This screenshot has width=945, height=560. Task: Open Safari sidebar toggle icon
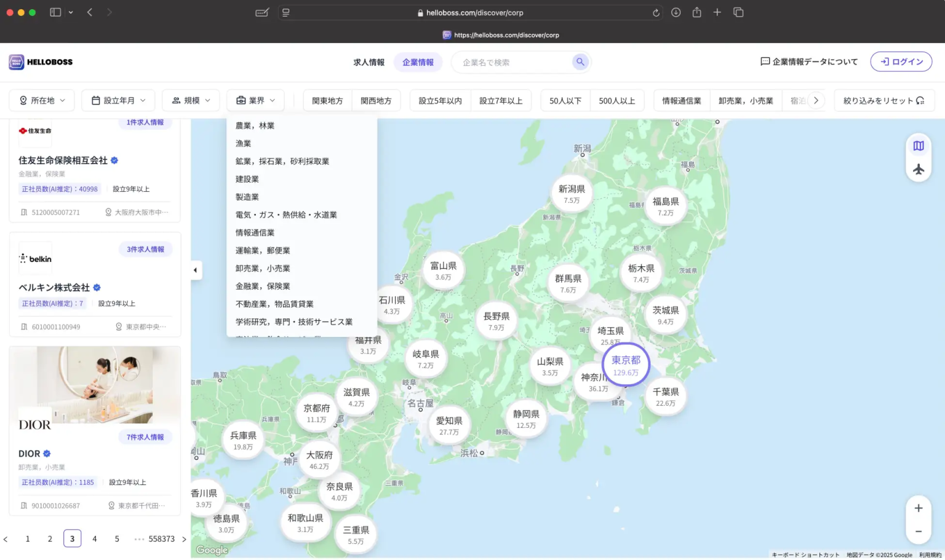pyautogui.click(x=55, y=12)
